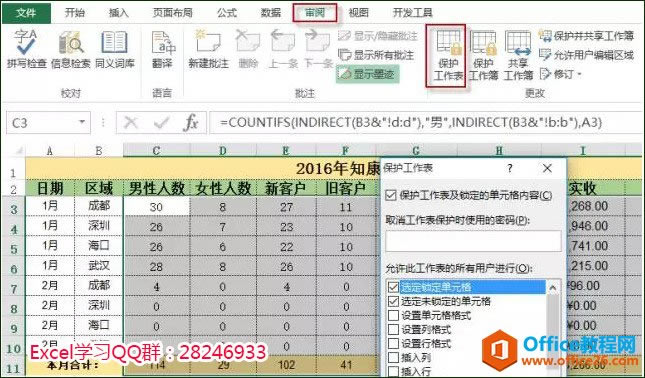645x378 pixels.
Task: Uncheck the 选定未锁定的单元格 option
Action: pyautogui.click(x=393, y=301)
